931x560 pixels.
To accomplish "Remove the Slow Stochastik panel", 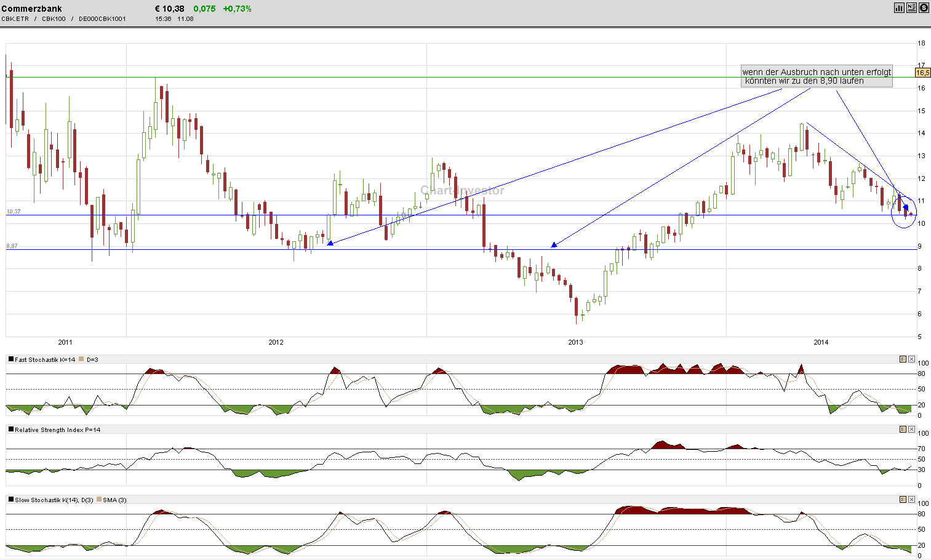I will [x=911, y=500].
